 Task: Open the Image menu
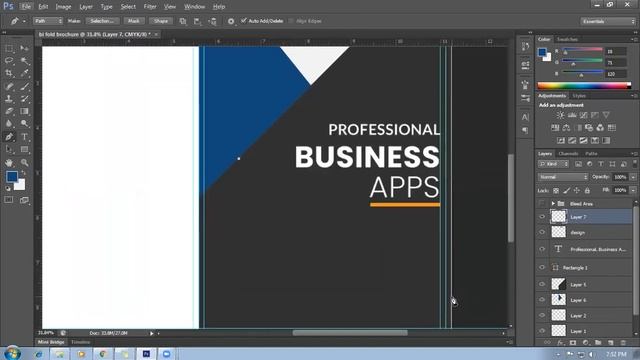[x=63, y=7]
